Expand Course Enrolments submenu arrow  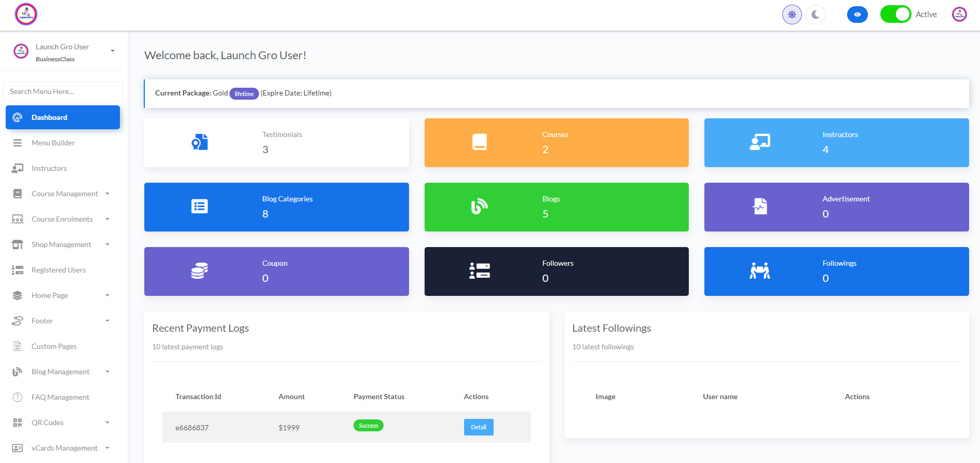coord(107,219)
